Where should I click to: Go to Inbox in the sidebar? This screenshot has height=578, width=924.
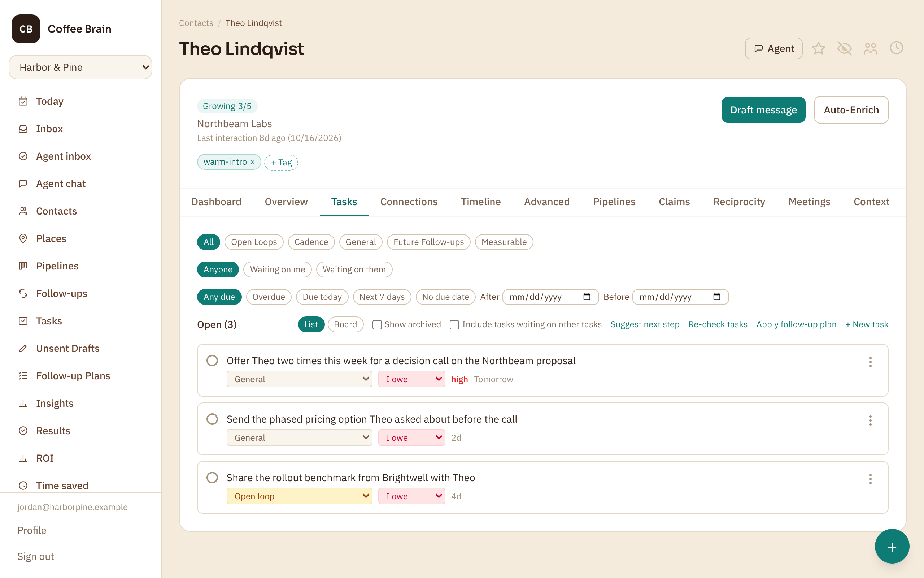pyautogui.click(x=80, y=129)
